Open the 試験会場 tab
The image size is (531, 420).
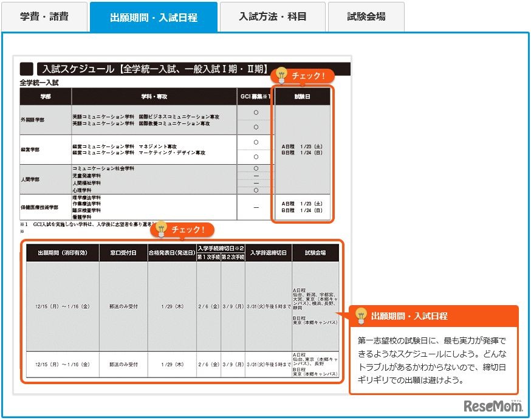(366, 17)
